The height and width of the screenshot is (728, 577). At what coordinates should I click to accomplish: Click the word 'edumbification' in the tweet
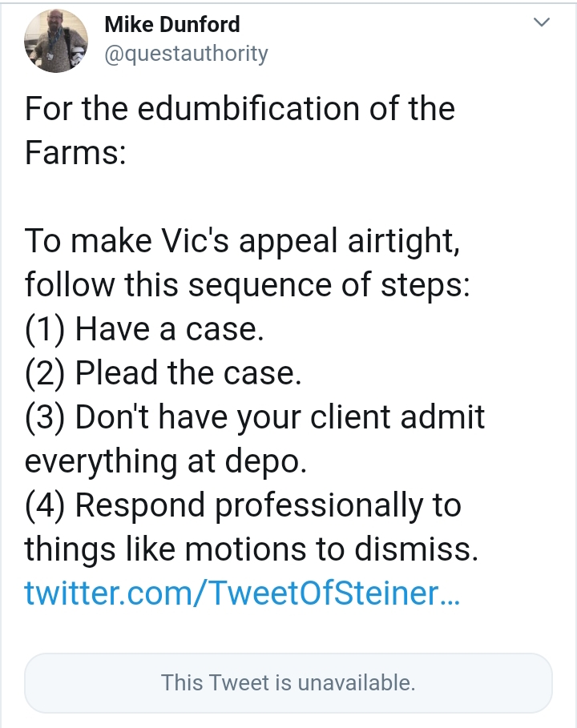(248, 108)
